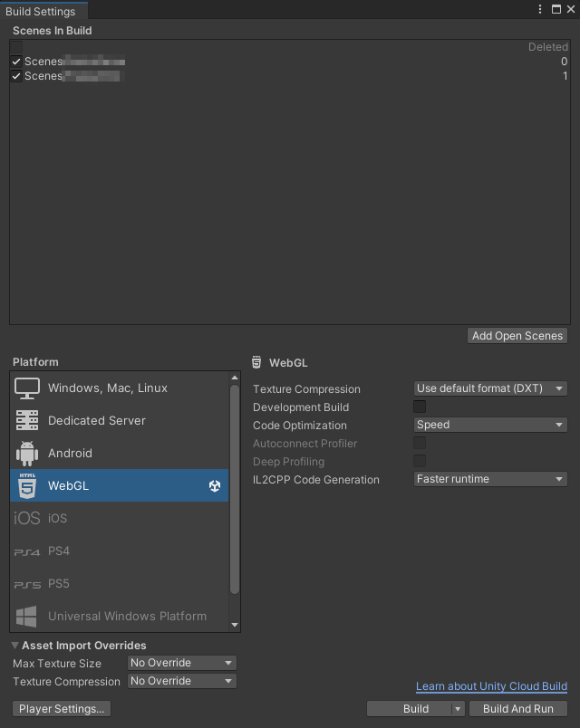Open the Build Settings kebab menu
This screenshot has width=580, height=728.
540,9
